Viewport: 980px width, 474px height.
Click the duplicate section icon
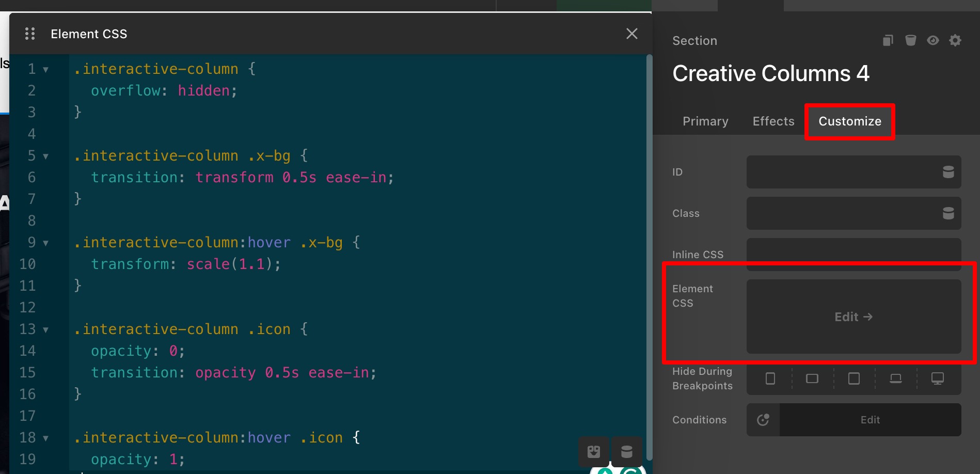pyautogui.click(x=888, y=40)
